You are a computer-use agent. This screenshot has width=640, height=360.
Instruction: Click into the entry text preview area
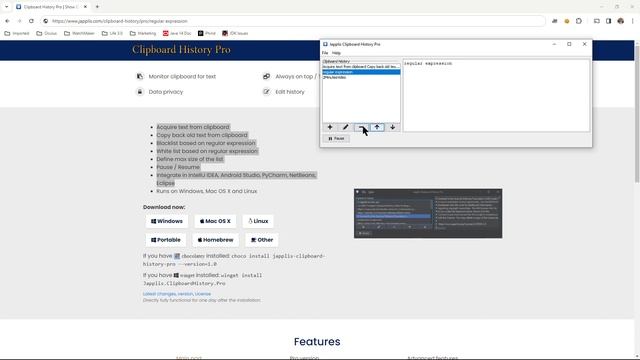[496, 96]
